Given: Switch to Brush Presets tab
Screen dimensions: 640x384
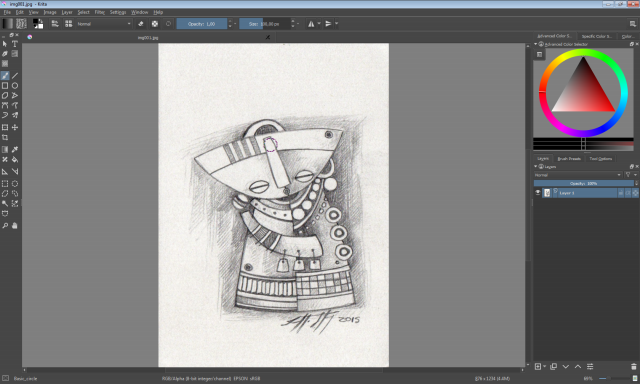Looking at the screenshot, I should click(569, 159).
